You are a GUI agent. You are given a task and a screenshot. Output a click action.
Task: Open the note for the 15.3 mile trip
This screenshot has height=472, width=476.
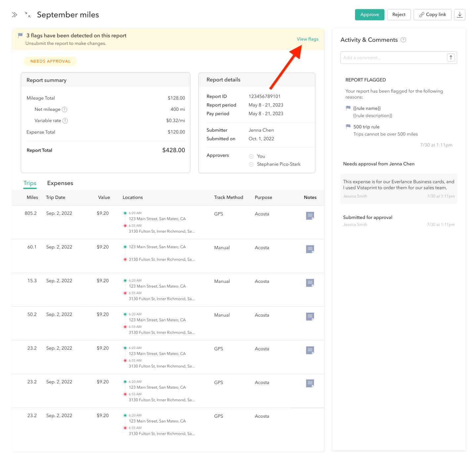[x=310, y=283]
